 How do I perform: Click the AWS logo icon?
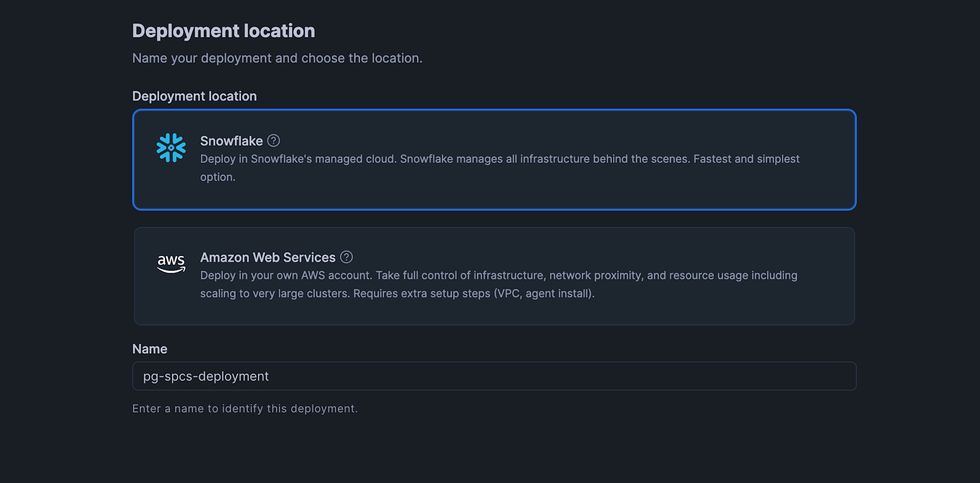coord(171,264)
